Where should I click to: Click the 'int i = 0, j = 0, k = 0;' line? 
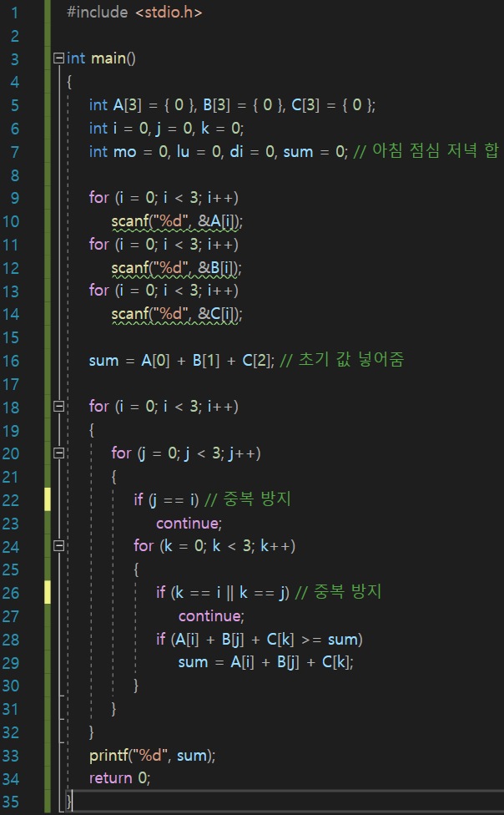tap(166, 129)
